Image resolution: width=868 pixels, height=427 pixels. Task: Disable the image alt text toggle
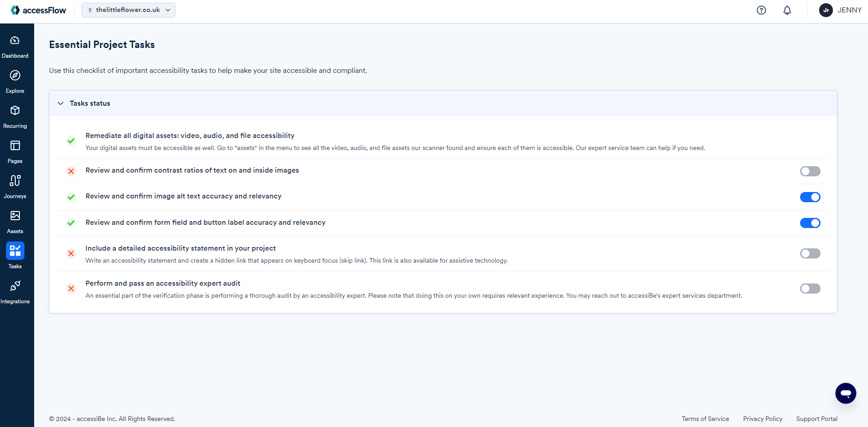click(810, 197)
